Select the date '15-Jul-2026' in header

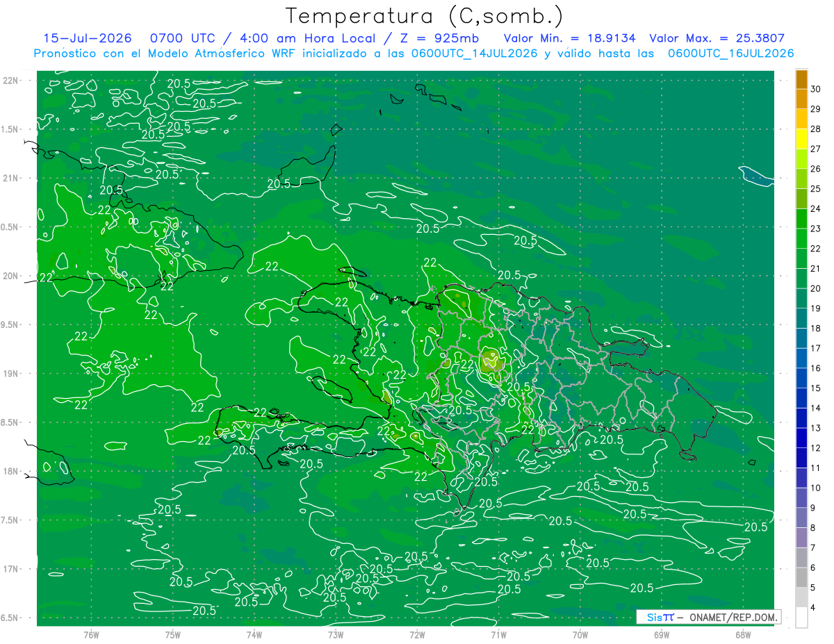tap(86, 38)
